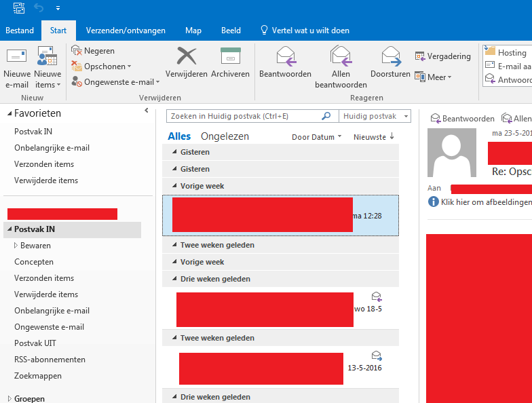
Task: Toggle Nieuwste sort order arrow
Action: [392, 136]
